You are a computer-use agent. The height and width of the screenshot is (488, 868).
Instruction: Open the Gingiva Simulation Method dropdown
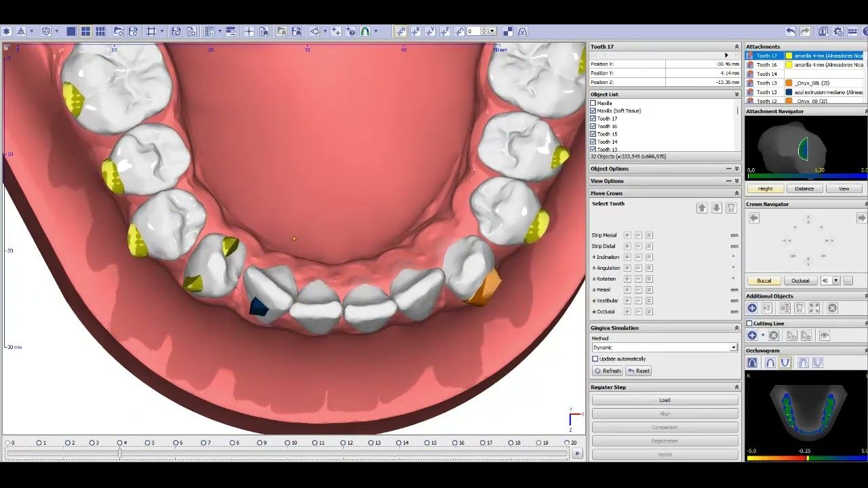click(x=733, y=347)
